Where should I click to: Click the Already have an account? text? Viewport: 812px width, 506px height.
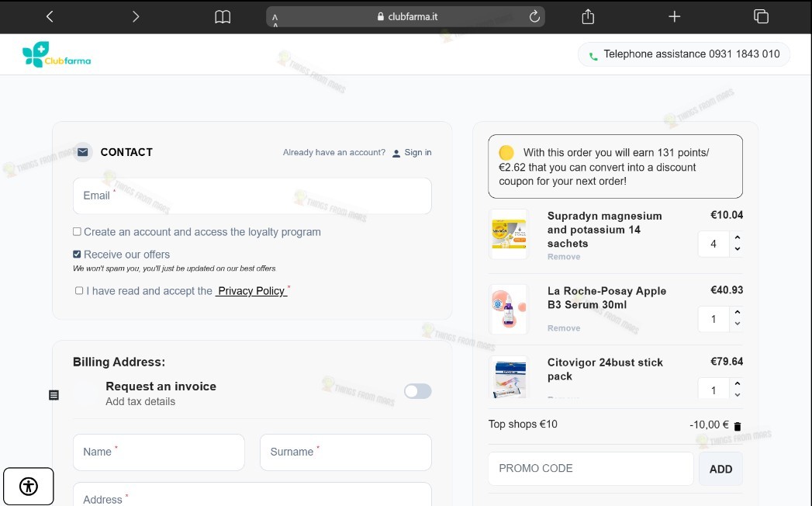point(334,152)
